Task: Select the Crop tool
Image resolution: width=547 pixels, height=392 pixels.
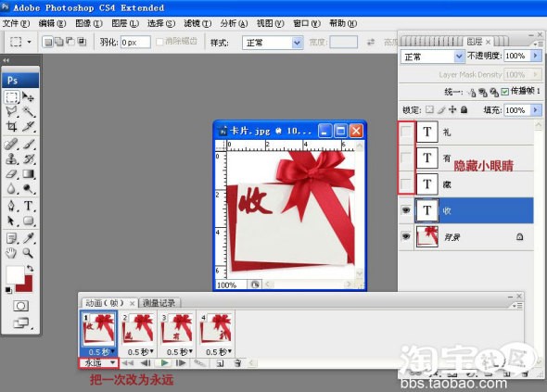Action: tap(11, 127)
